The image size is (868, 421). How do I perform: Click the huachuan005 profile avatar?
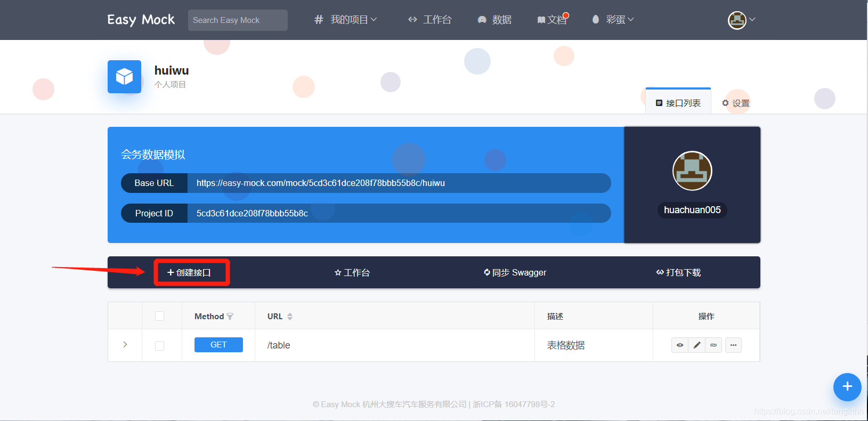point(692,171)
